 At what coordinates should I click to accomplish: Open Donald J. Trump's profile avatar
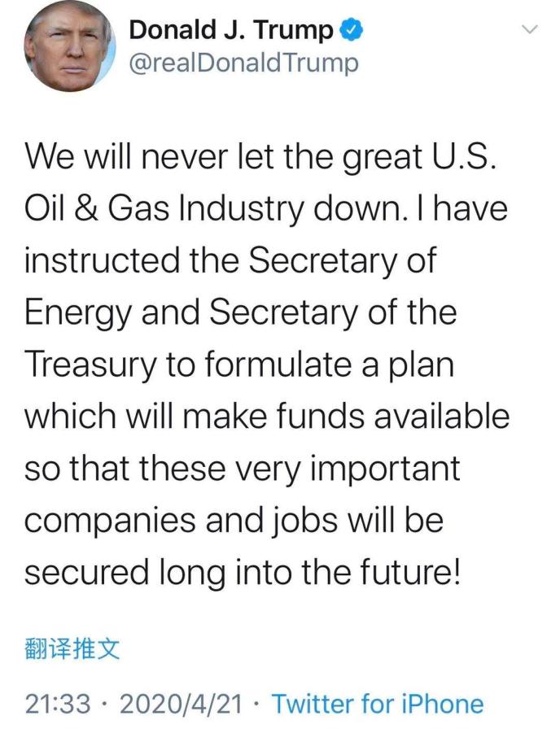pos(70,45)
